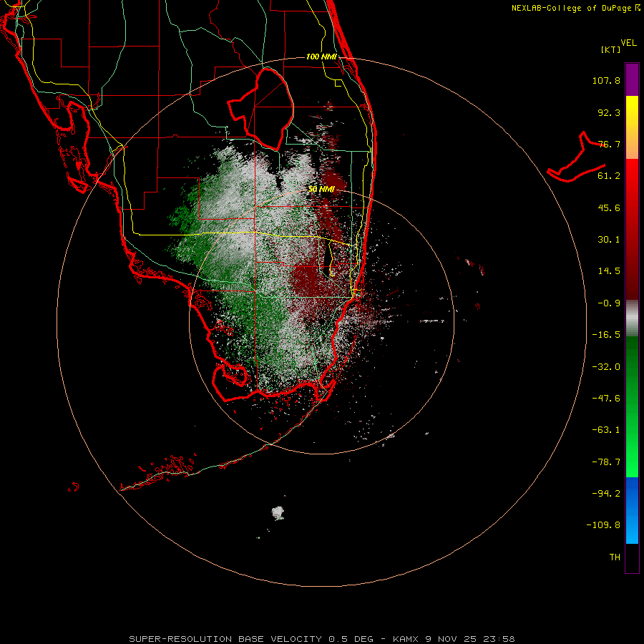Click the -0.9 velocity scale value
The image size is (644, 644).
click(609, 303)
